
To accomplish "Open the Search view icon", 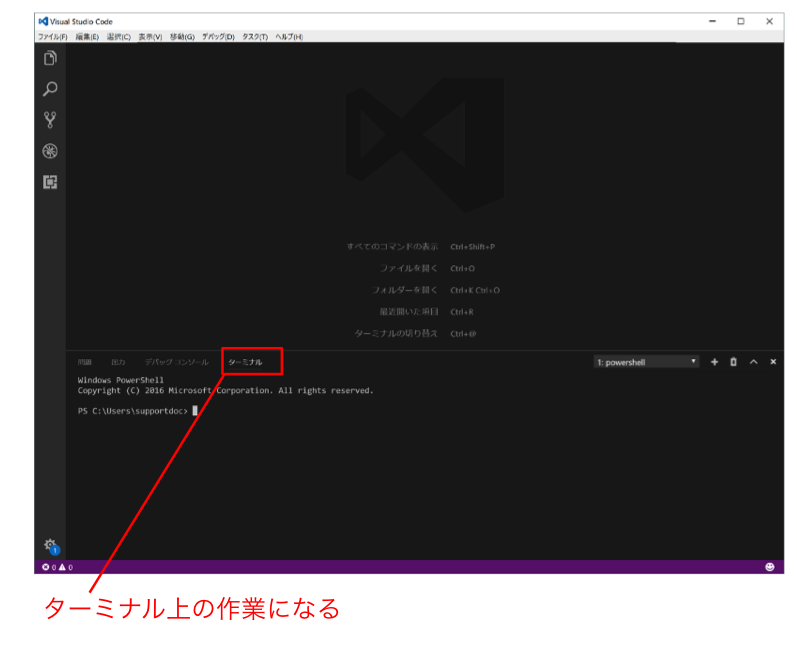I will pos(50,89).
